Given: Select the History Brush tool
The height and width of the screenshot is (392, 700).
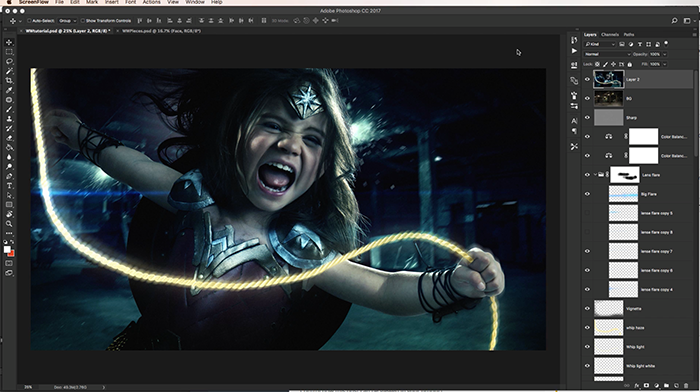Looking at the screenshot, I should [x=9, y=129].
